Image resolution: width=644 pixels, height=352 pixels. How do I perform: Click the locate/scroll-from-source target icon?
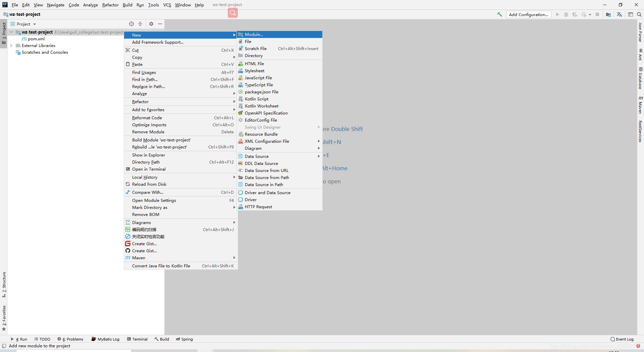(x=131, y=24)
